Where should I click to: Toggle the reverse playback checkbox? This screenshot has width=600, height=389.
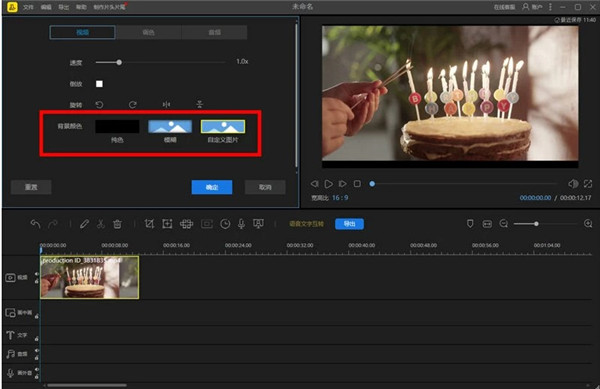pyautogui.click(x=99, y=84)
